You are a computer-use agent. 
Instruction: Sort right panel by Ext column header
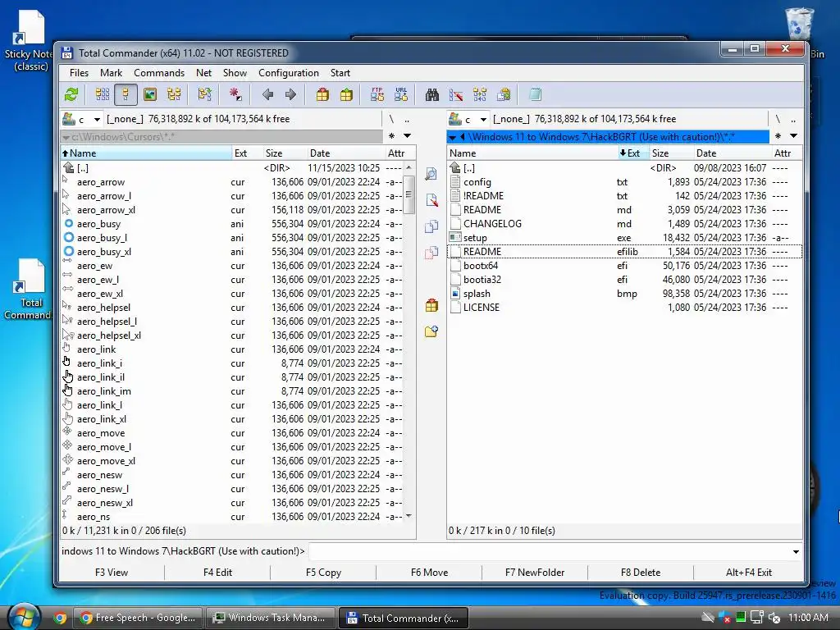click(632, 153)
